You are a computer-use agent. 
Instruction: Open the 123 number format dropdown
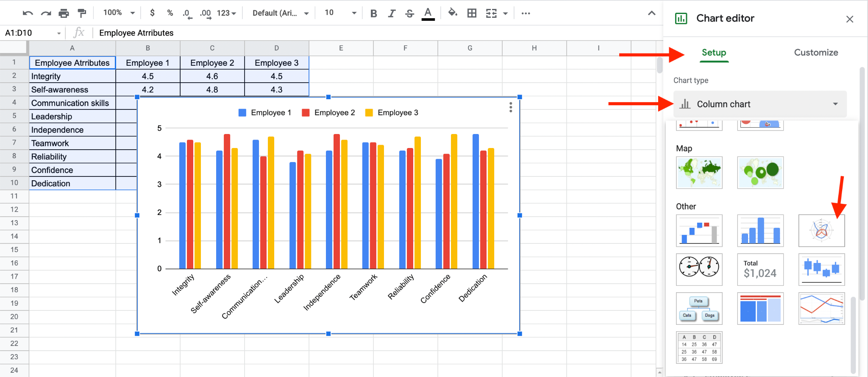pyautogui.click(x=226, y=13)
